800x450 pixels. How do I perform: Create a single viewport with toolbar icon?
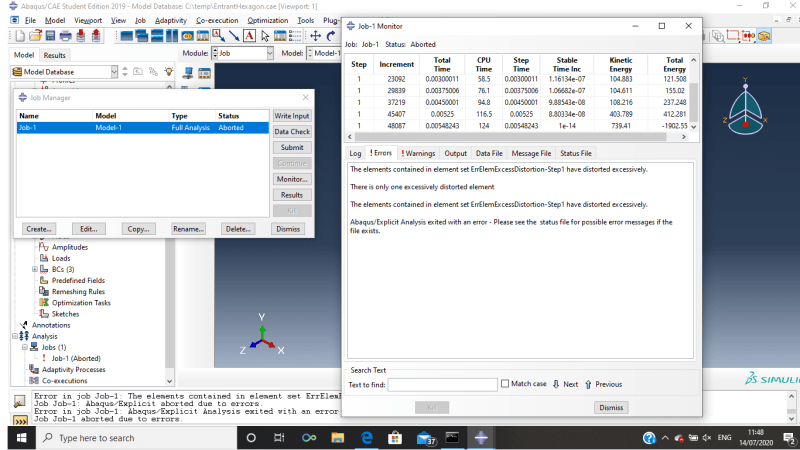click(127, 36)
